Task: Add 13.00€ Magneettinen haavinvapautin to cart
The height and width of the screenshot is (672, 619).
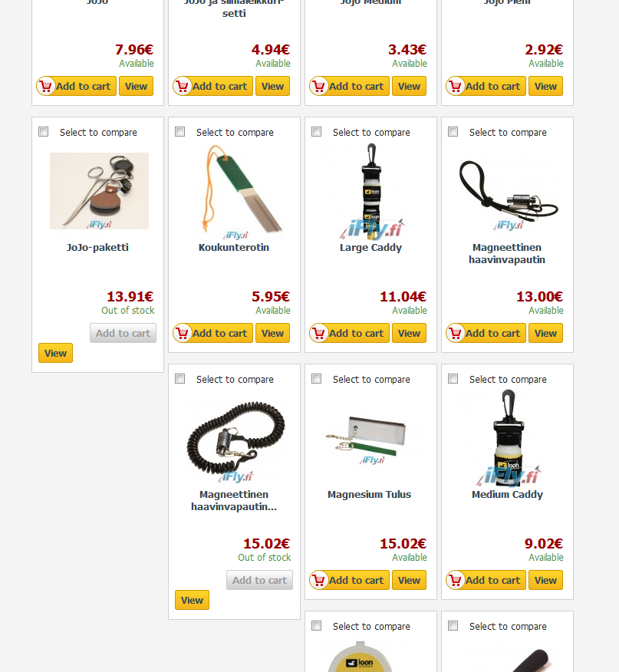Action: [x=486, y=333]
